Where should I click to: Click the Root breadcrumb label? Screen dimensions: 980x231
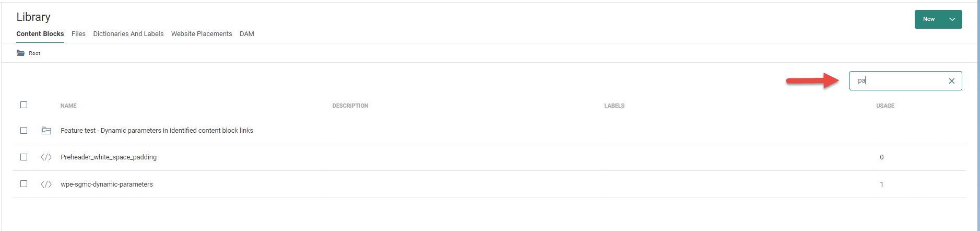[34, 53]
